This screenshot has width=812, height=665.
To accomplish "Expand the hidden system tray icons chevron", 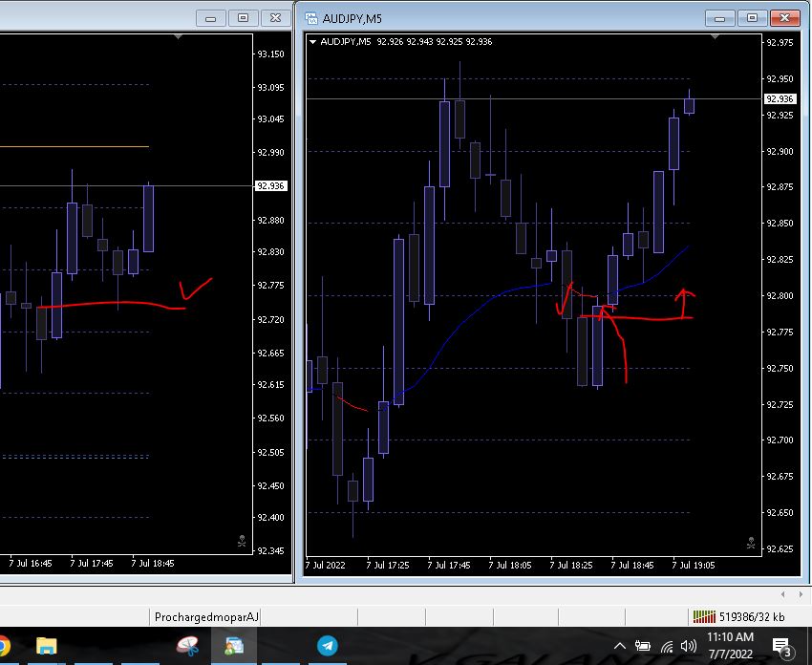I will point(619,647).
